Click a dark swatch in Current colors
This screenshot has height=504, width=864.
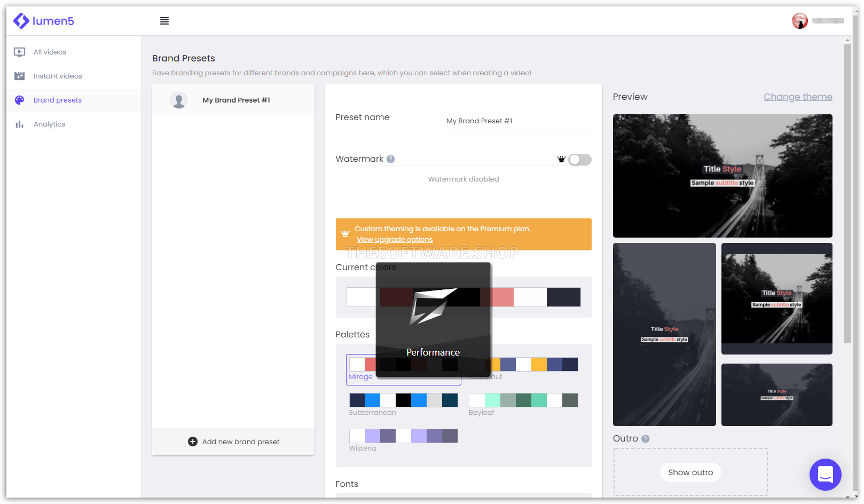(x=564, y=297)
